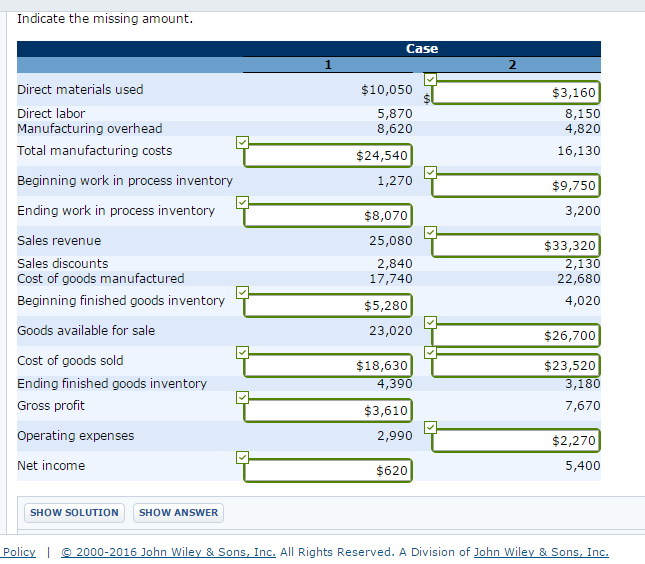Select Case 2 Sales revenue input
Screen dimensions: 645x564
[x=516, y=245]
